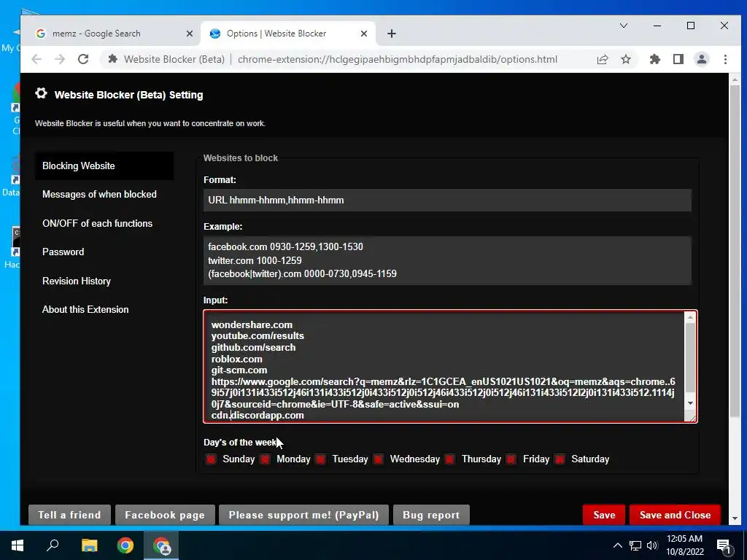Viewport: 747px width, 560px height.
Task: Click the wondershare.com entry in Input
Action: (x=252, y=324)
